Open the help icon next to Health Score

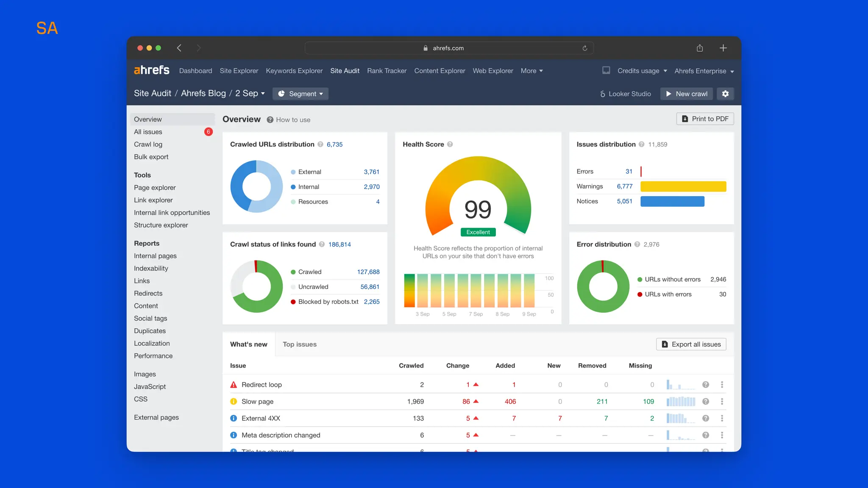(450, 144)
